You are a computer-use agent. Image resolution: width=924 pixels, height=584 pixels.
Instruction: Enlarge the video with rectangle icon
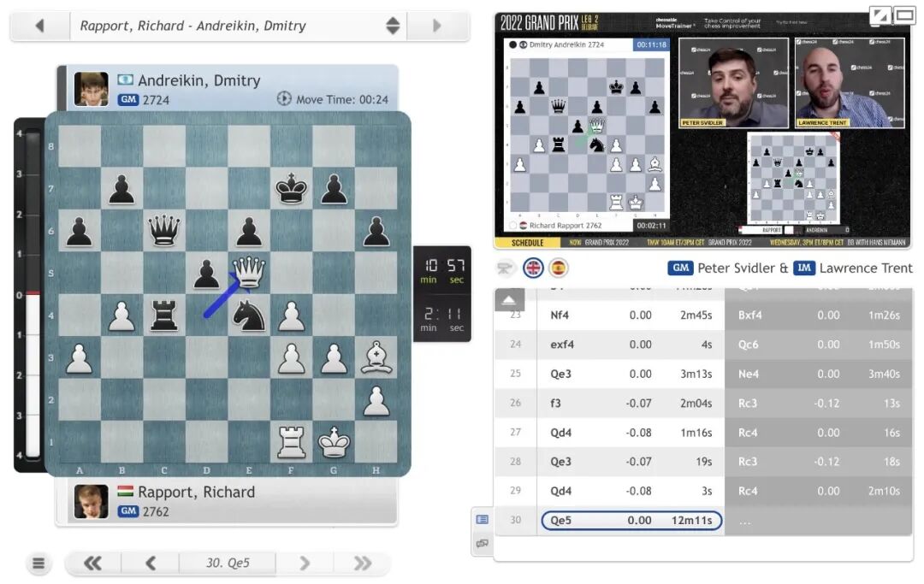[904, 15]
